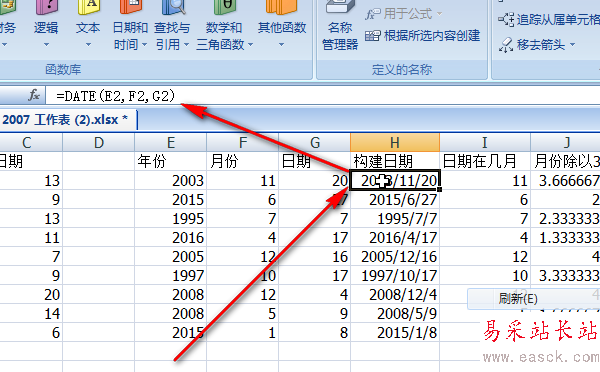Click the cell with value 2.333333
The image size is (600, 372).
point(566,219)
